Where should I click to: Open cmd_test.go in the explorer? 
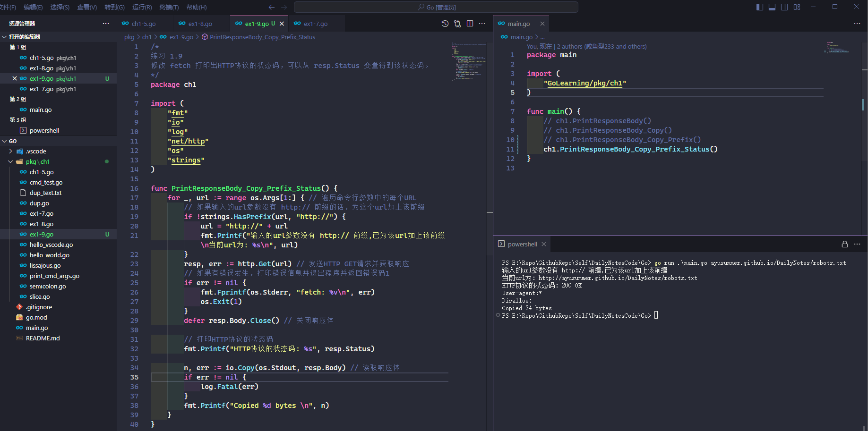click(x=58, y=182)
